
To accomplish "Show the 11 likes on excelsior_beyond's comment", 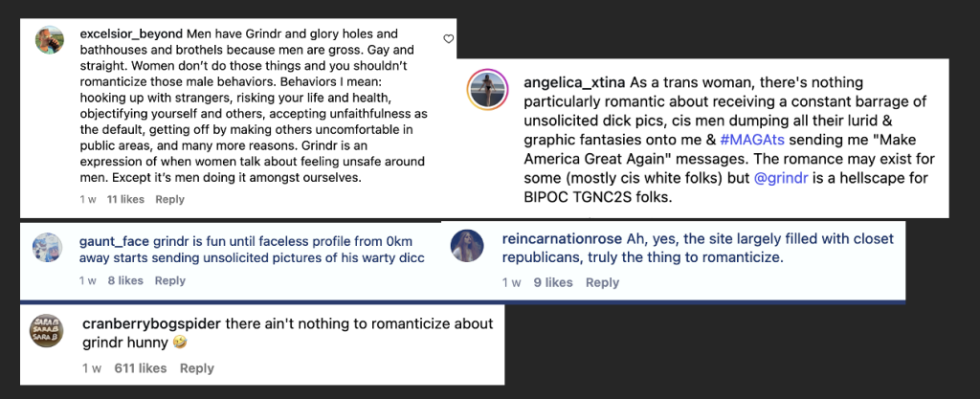I will coord(125,199).
